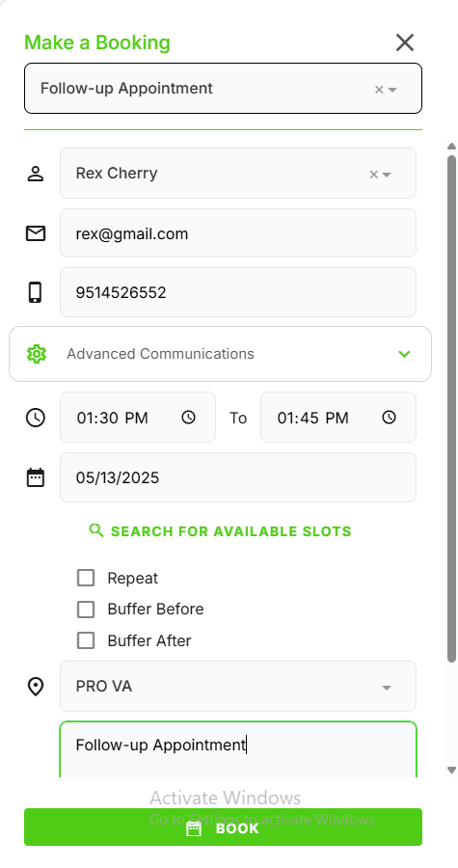458x868 pixels.
Task: Click the magnifier icon of Search Slots
Action: 96,530
